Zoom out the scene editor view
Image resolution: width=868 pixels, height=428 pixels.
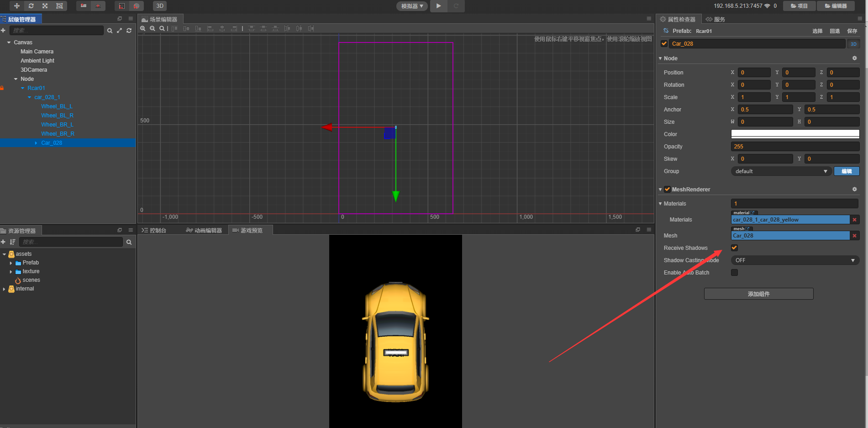(153, 28)
